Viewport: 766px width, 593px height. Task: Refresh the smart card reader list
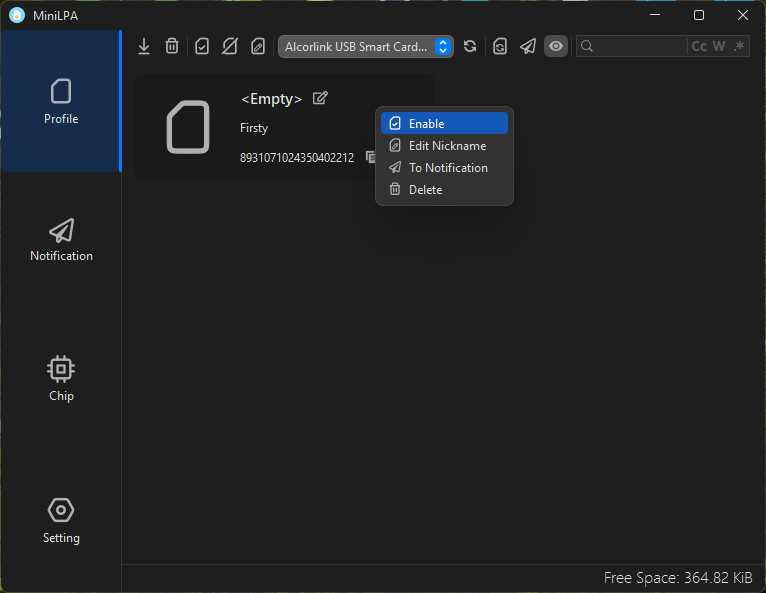click(470, 46)
